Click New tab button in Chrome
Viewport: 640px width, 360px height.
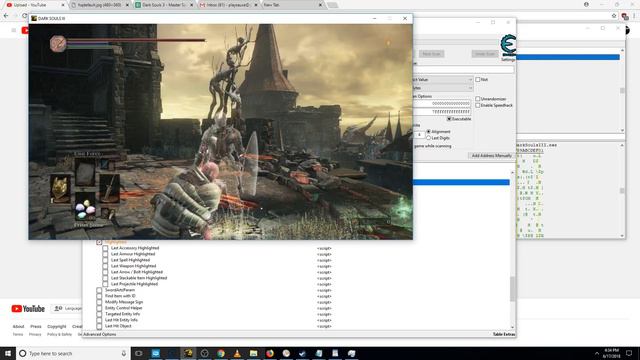click(333, 5)
